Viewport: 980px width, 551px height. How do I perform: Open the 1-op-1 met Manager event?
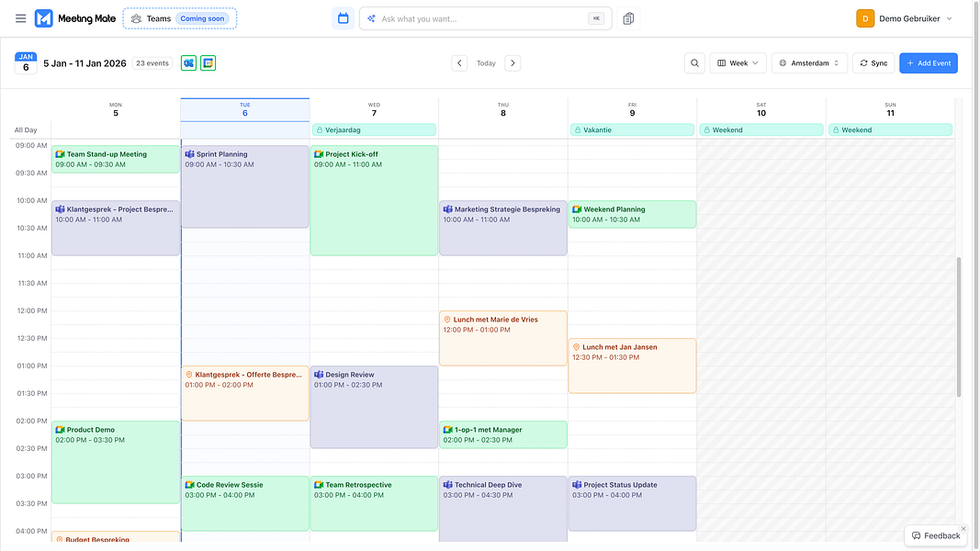click(x=503, y=434)
